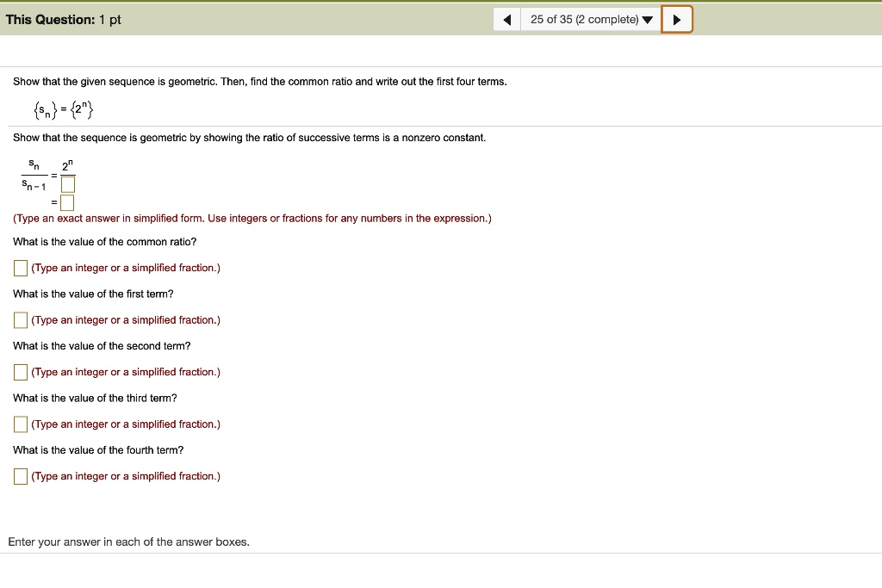Screen dimensions: 882x588
Task: Click the common ratio answer box
Action: click(x=20, y=268)
